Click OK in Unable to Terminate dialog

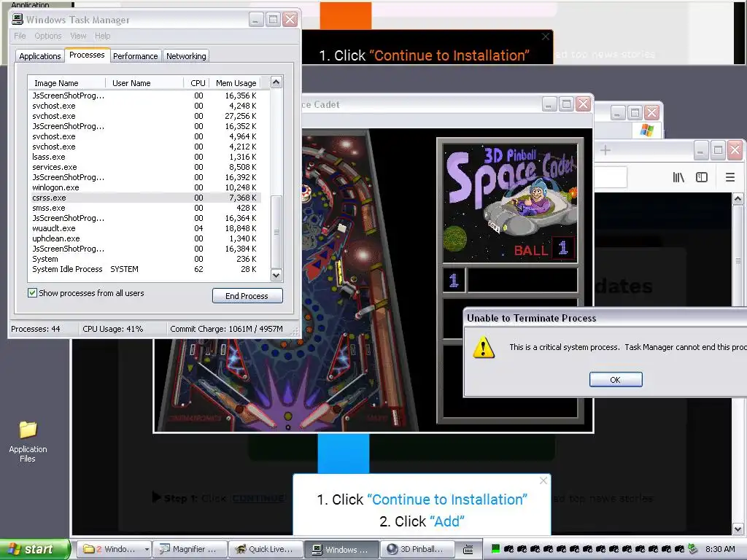click(x=616, y=379)
